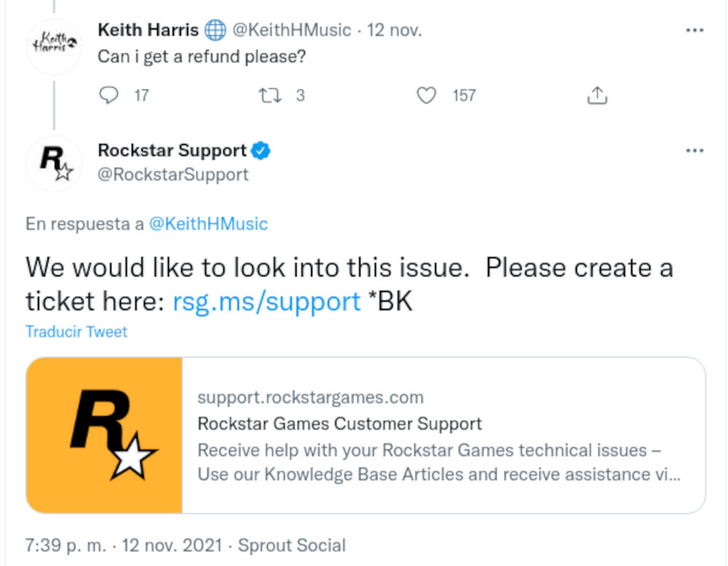Viewport: 728px width, 566px height.
Task: Open the @KeithHMusic mention in the reply line
Action: click(x=208, y=224)
